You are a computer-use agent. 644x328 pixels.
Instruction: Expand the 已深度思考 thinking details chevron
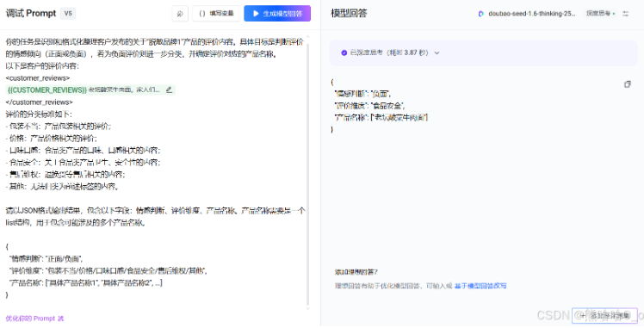(x=437, y=53)
